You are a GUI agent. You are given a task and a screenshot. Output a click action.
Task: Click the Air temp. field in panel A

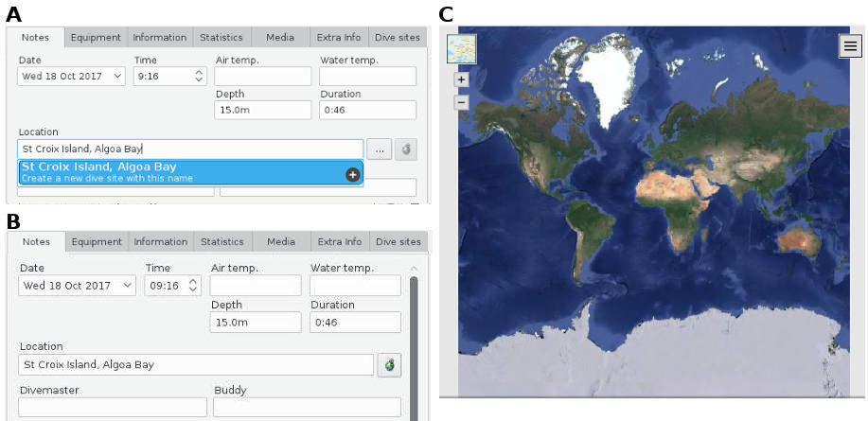(x=263, y=77)
